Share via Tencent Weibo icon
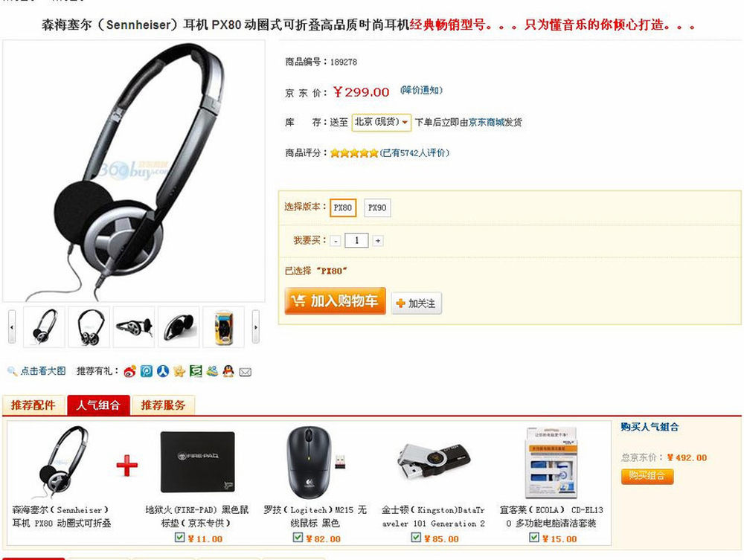This screenshot has height=560, width=744. pyautogui.click(x=147, y=371)
